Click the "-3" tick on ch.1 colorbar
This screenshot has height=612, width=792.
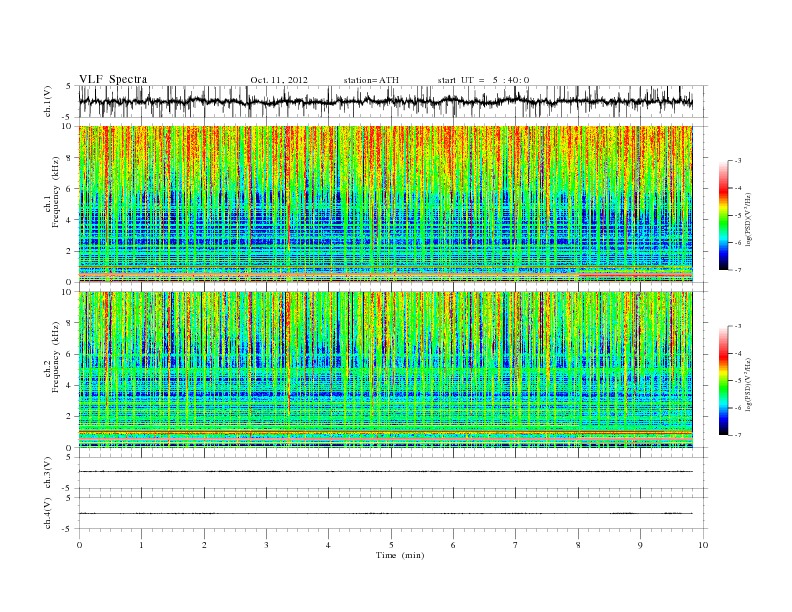pos(737,161)
